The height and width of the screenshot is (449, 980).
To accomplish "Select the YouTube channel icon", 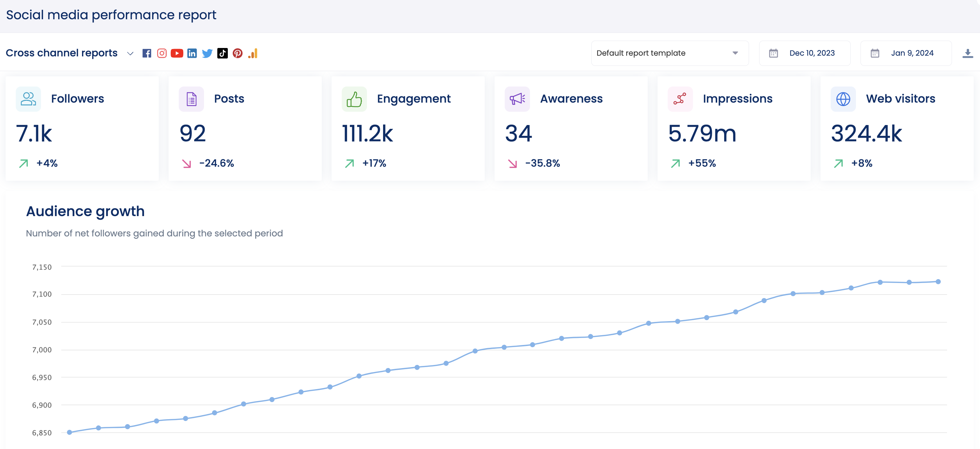I will tap(177, 53).
